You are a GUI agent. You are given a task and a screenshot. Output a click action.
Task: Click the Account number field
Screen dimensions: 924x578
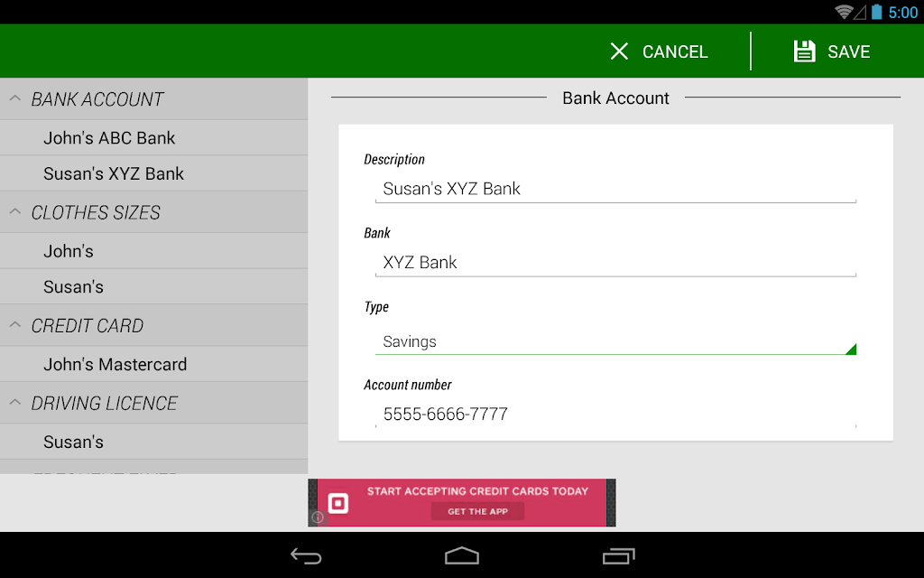(x=615, y=414)
